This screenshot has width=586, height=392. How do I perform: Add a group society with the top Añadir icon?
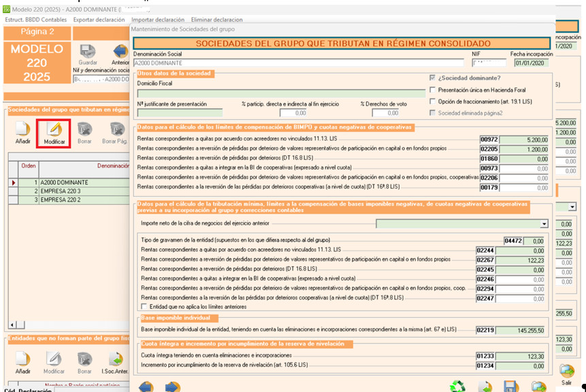[22, 129]
